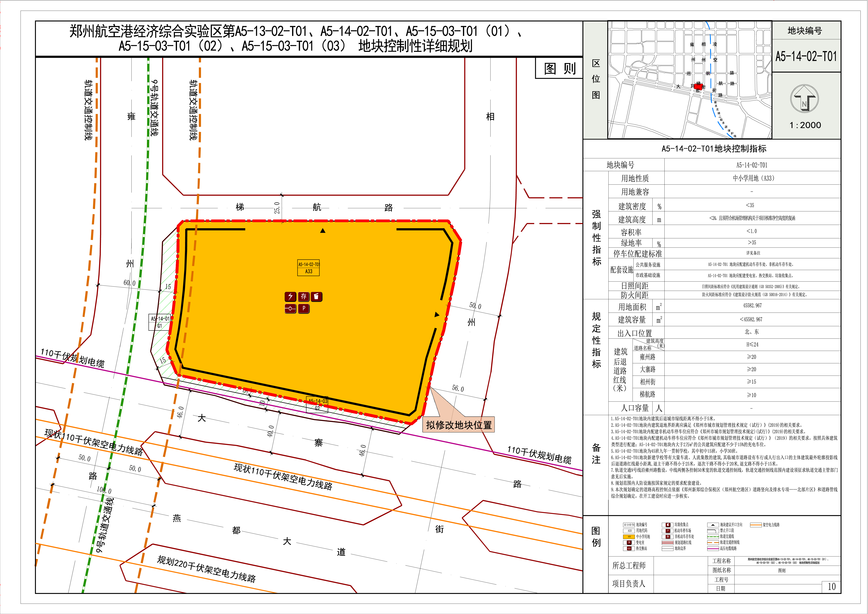Click the orange 架空电力线路 line sample in legend
868x614 pixels.
(x=756, y=525)
